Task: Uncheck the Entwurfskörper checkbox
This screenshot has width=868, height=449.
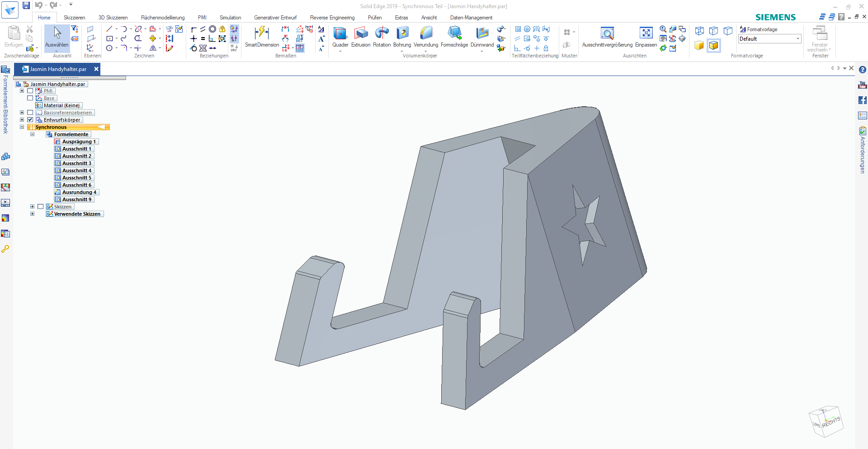Action: tap(30, 120)
